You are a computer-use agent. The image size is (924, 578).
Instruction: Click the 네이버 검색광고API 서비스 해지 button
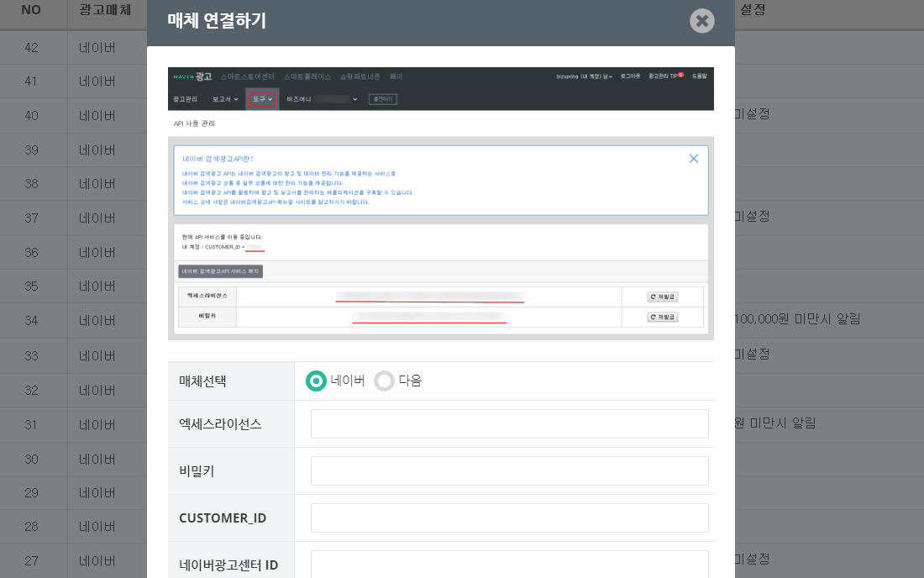pos(222,271)
